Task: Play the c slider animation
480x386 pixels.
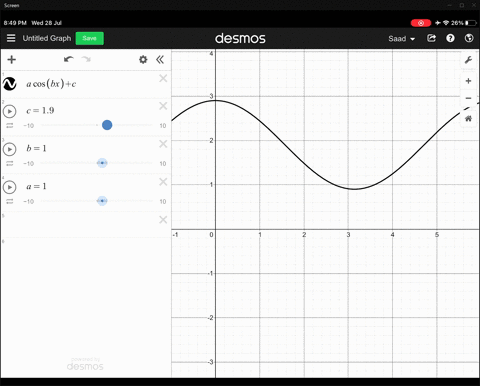Action: (10, 111)
